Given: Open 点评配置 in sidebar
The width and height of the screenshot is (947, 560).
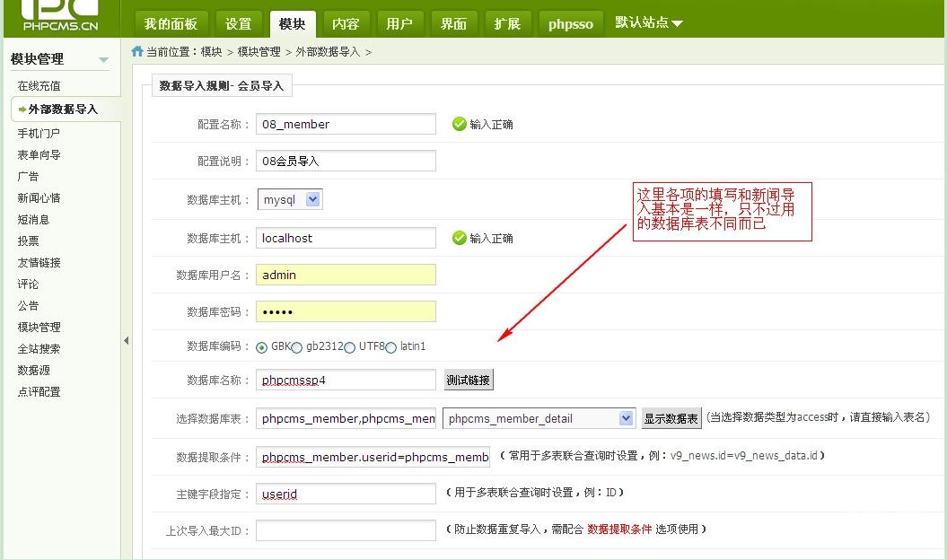Looking at the screenshot, I should coord(39,391).
